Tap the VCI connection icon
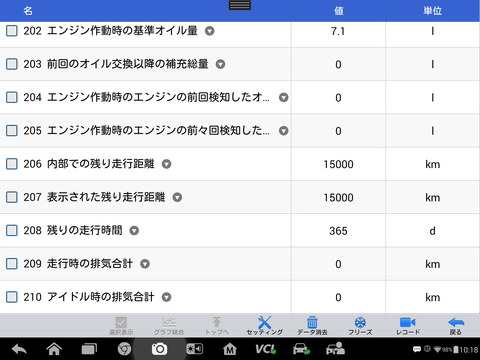 click(265, 349)
